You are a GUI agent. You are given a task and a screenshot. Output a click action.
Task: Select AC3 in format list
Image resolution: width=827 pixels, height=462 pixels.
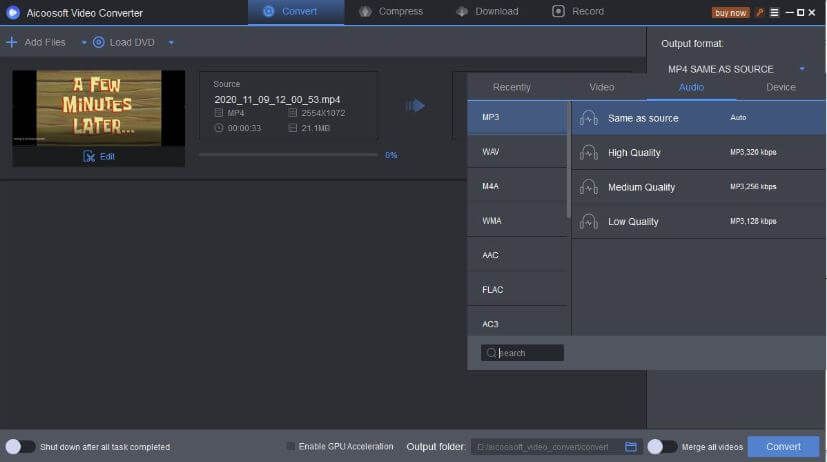tap(517, 323)
